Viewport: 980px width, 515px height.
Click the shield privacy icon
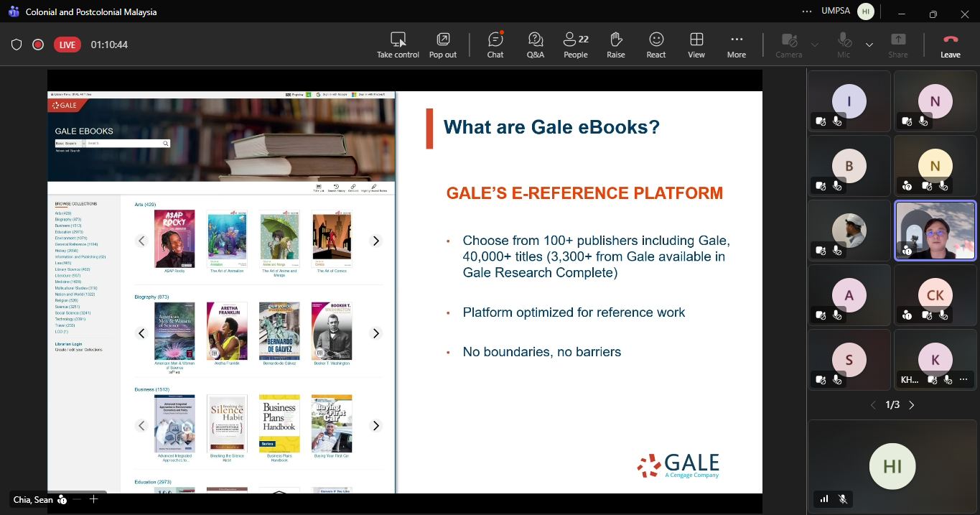[x=17, y=45]
